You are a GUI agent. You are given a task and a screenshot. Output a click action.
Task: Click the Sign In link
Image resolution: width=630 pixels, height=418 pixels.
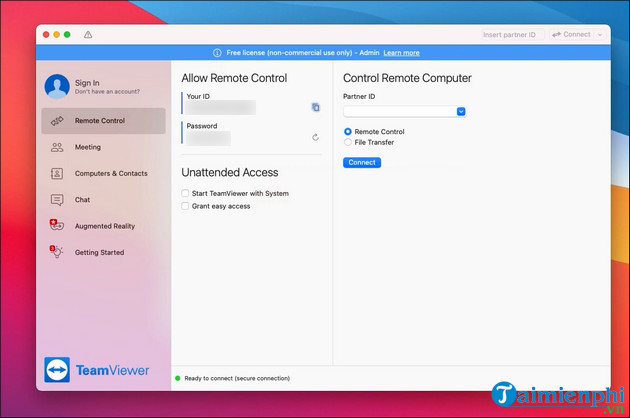pyautogui.click(x=87, y=83)
